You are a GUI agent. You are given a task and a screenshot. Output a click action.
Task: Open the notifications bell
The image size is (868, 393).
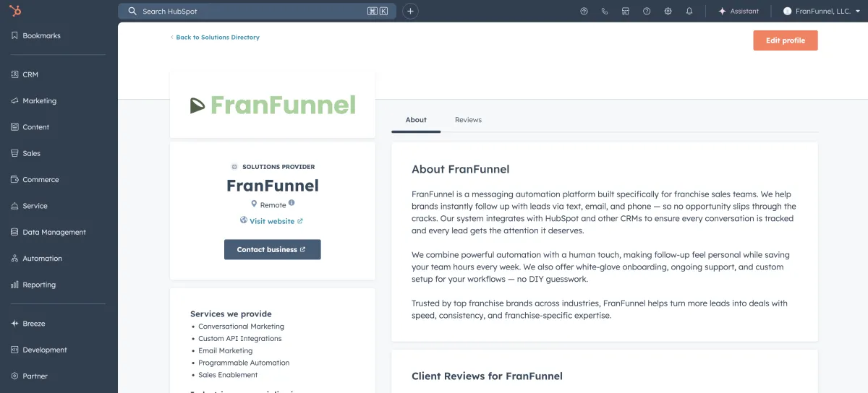(689, 11)
